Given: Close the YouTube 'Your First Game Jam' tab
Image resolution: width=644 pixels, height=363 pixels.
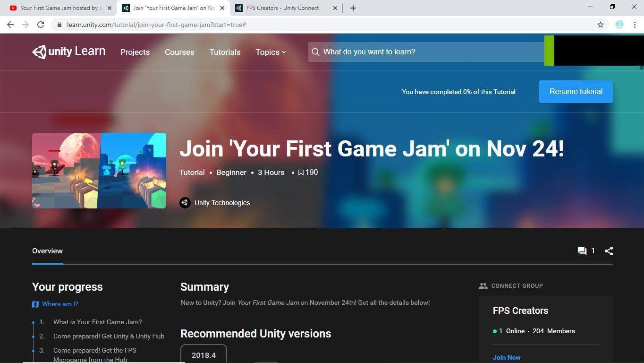Looking at the screenshot, I should click(x=109, y=8).
